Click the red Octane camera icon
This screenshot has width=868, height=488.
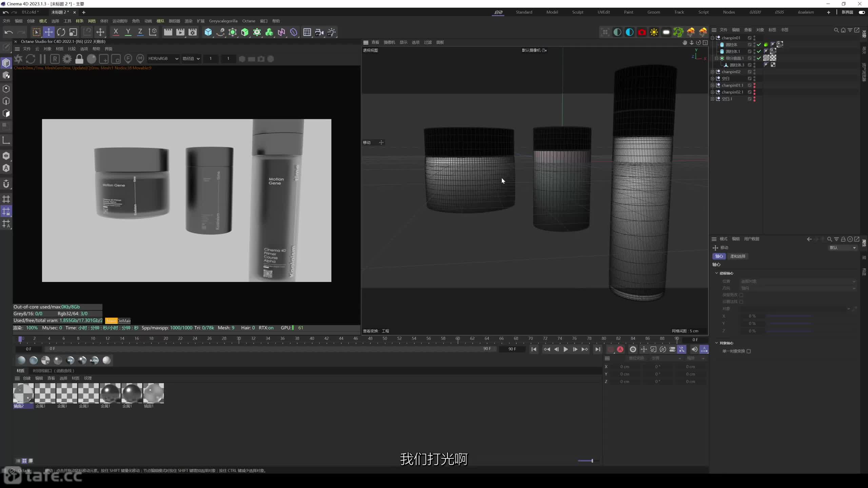pyautogui.click(x=642, y=32)
